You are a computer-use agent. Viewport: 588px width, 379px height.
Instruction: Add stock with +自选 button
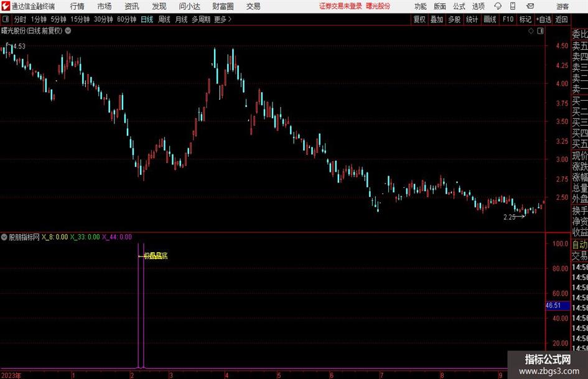tap(544, 19)
